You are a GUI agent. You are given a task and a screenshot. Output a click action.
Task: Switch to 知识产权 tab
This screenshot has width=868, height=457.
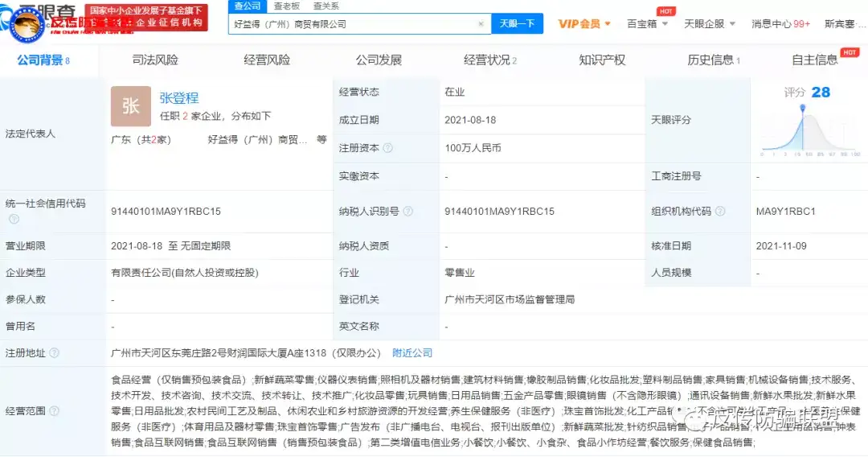tap(602, 60)
